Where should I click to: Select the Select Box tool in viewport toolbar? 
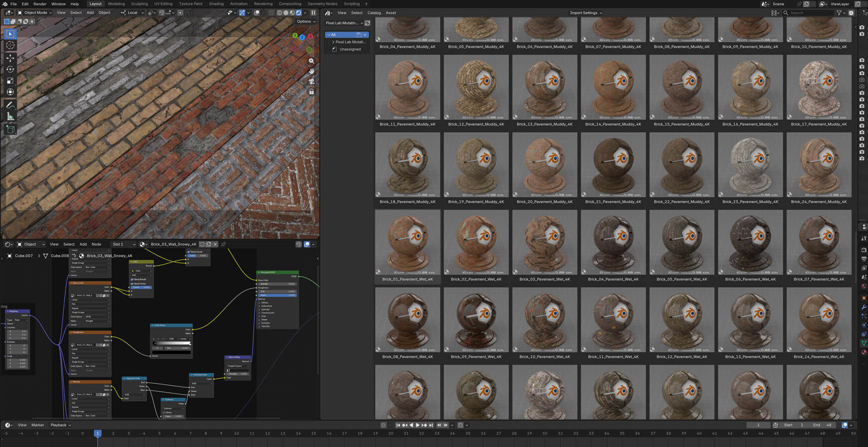pyautogui.click(x=10, y=34)
